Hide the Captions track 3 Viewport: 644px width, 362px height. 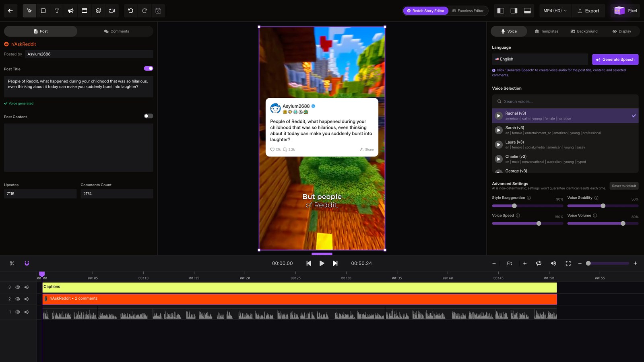(18, 287)
